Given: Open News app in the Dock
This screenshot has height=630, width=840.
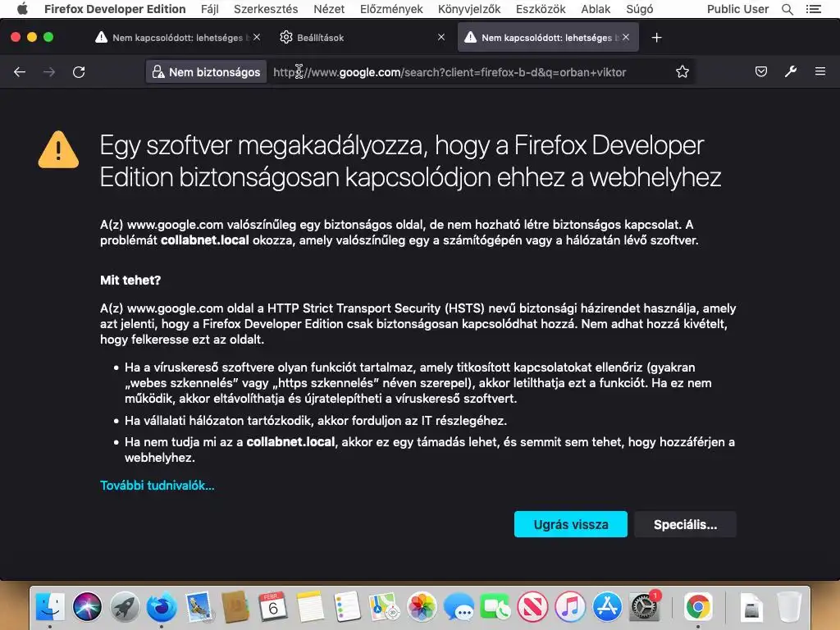Looking at the screenshot, I should 532,607.
